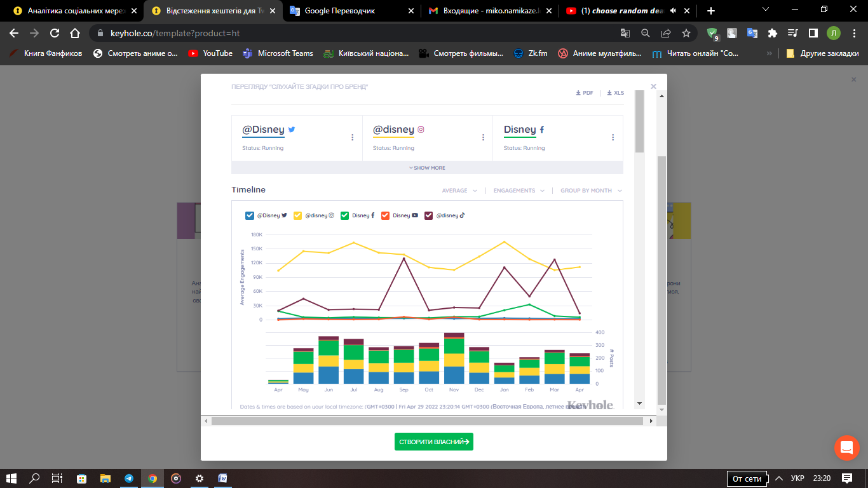868x488 pixels.
Task: Uncheck the @disney TikTok series checkbox
Action: click(429, 215)
